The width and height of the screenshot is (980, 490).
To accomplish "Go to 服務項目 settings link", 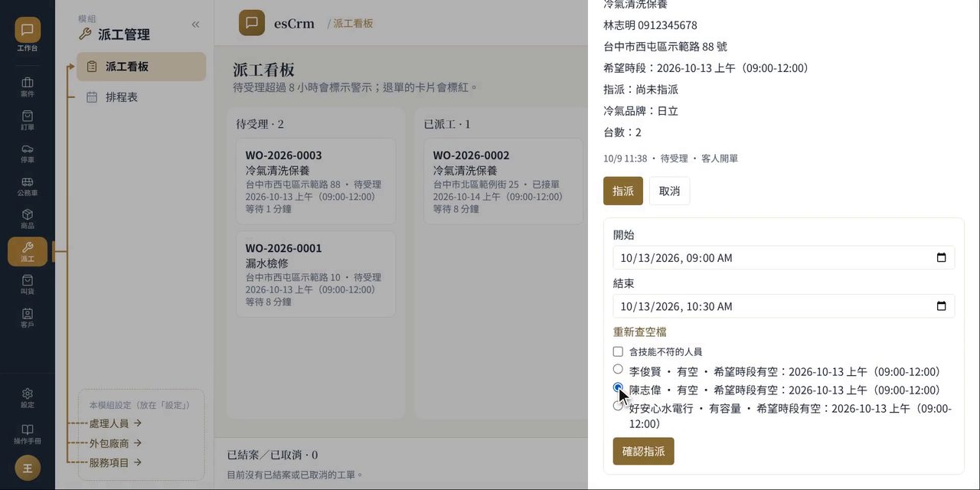I will [x=116, y=462].
